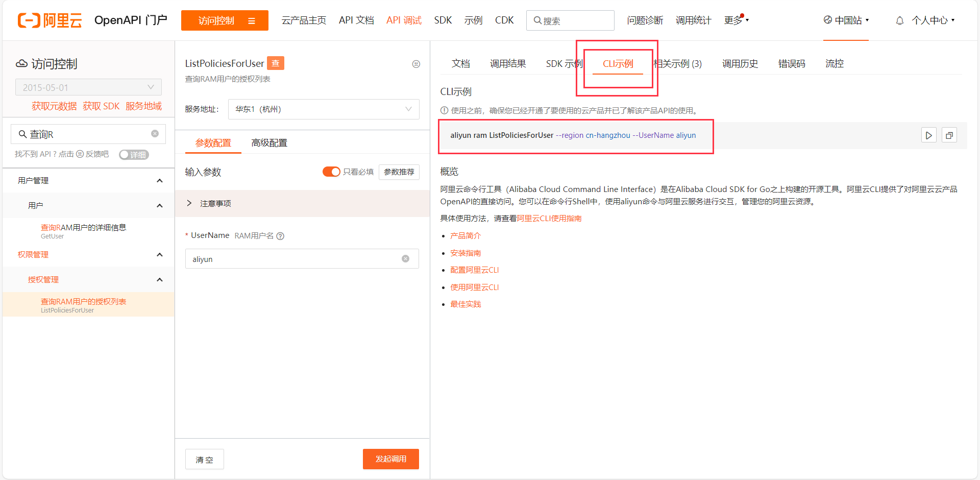The height and width of the screenshot is (480, 980).
Task: Open API 调试 in top navigation
Action: (404, 20)
